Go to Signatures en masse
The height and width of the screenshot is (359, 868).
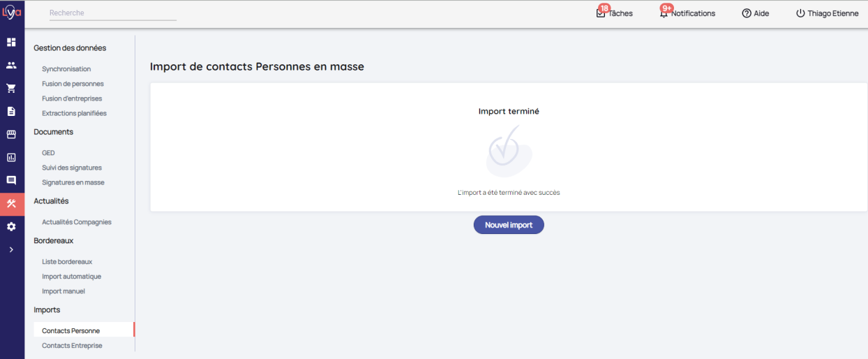[x=73, y=182]
